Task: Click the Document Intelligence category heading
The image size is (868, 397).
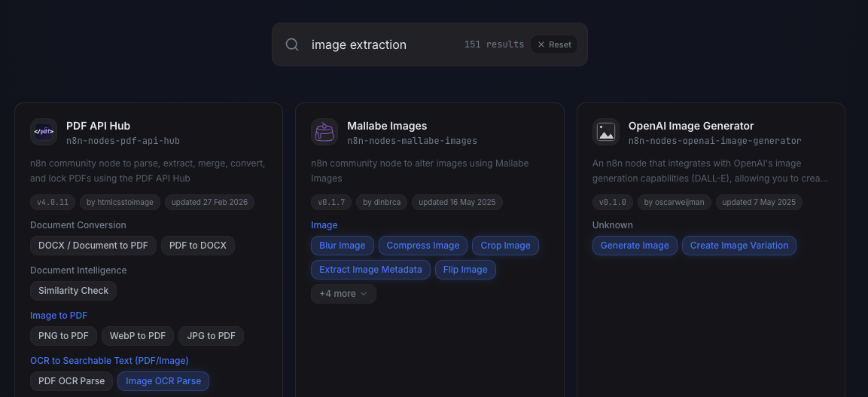Action: (x=78, y=270)
